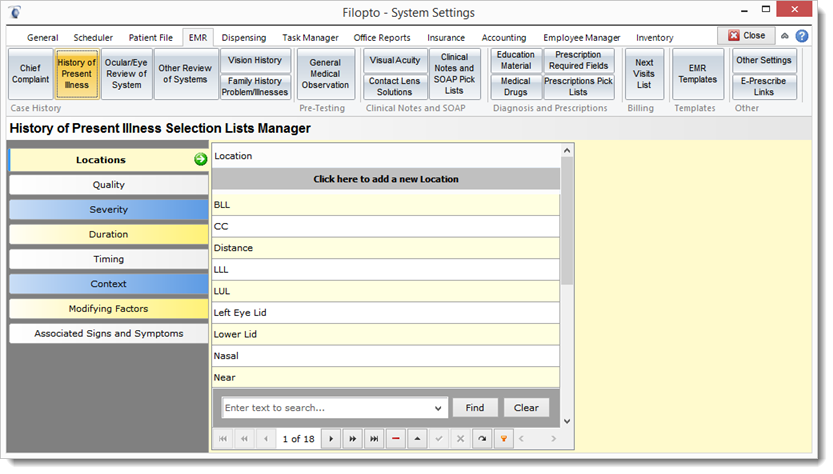Open Other Review of Systems

coord(185,74)
